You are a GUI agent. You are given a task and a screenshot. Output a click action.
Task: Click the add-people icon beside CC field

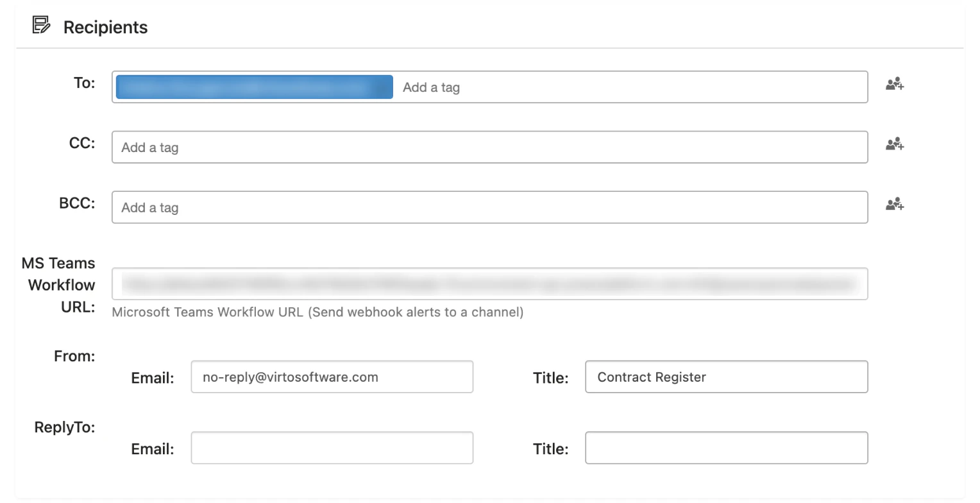(x=895, y=144)
